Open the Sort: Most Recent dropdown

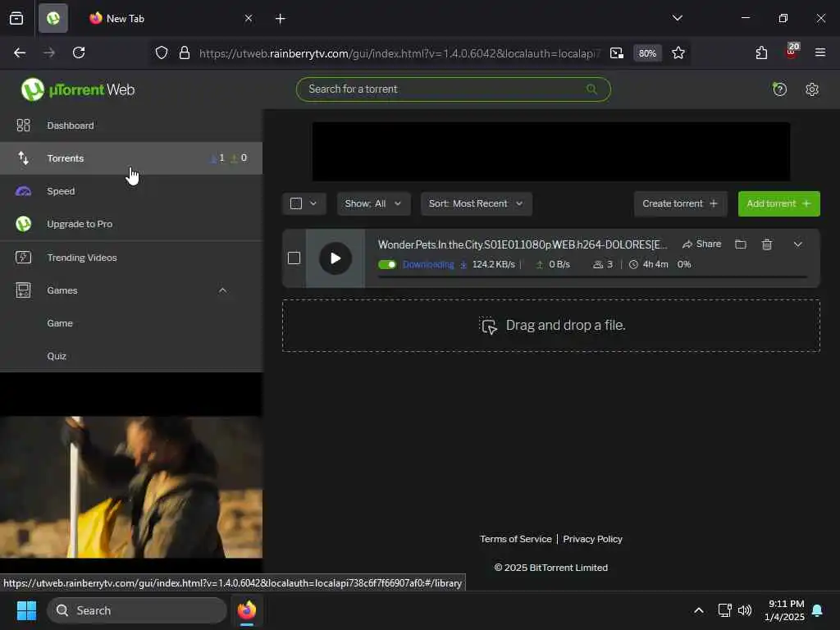point(477,203)
